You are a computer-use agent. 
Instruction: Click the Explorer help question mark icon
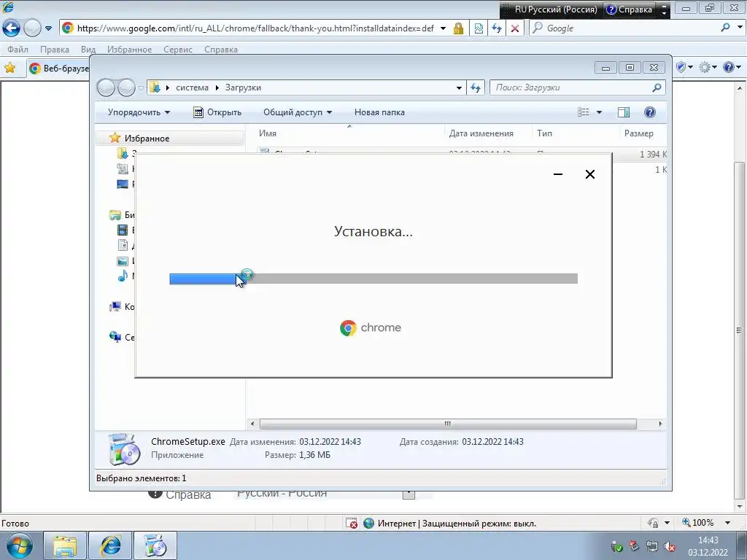coord(650,112)
